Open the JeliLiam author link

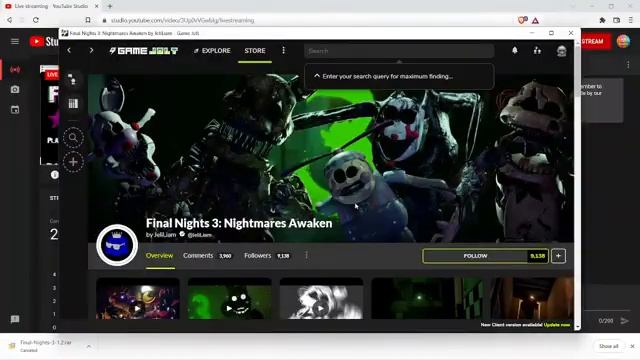coord(165,235)
